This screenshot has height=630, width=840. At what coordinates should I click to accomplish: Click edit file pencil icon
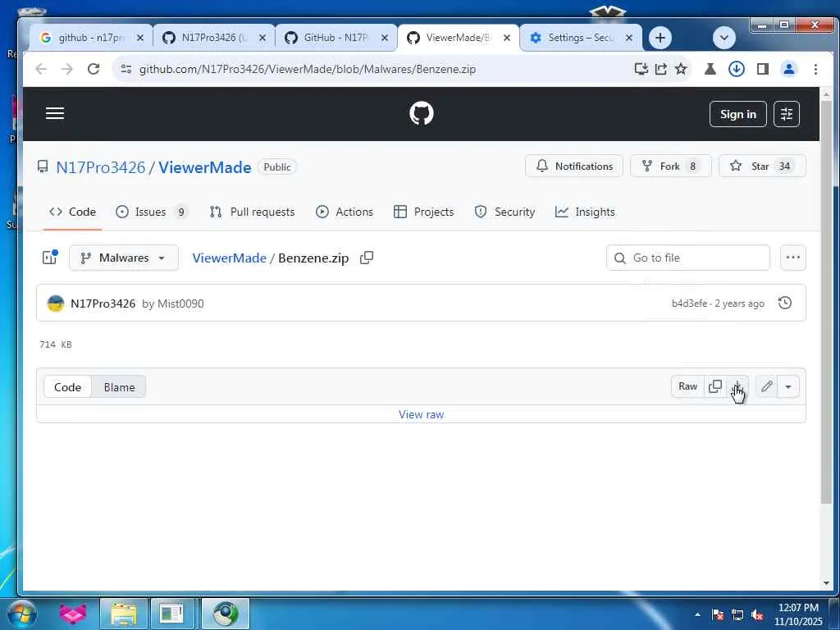coord(767,386)
